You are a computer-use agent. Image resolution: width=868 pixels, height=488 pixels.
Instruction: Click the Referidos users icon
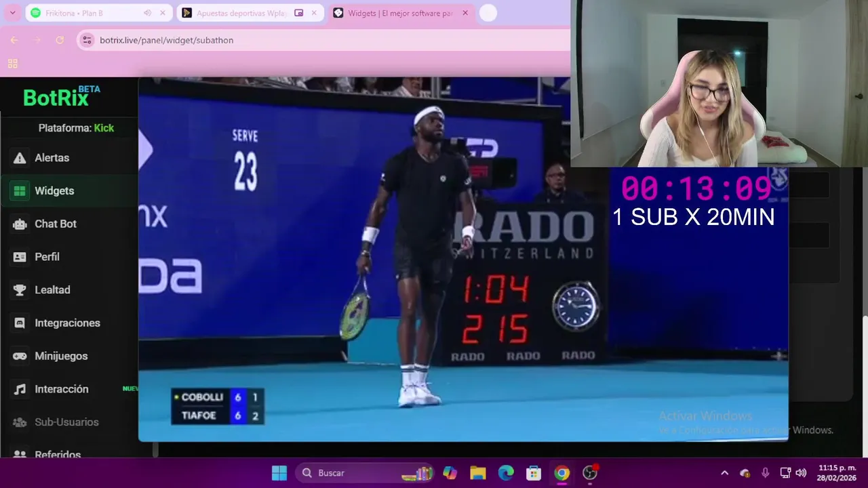pyautogui.click(x=20, y=455)
